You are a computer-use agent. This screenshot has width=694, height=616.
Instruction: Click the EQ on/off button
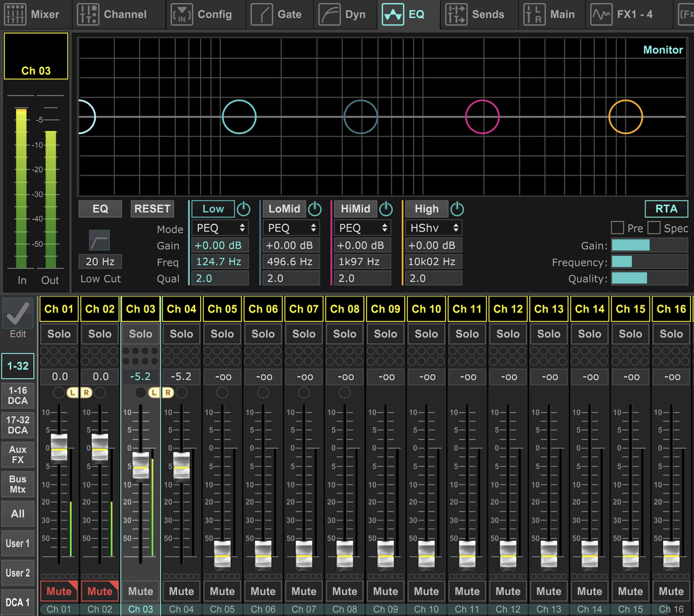[100, 209]
